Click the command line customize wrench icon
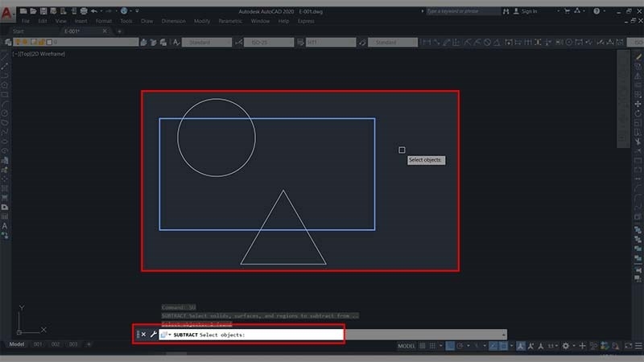 tap(153, 335)
